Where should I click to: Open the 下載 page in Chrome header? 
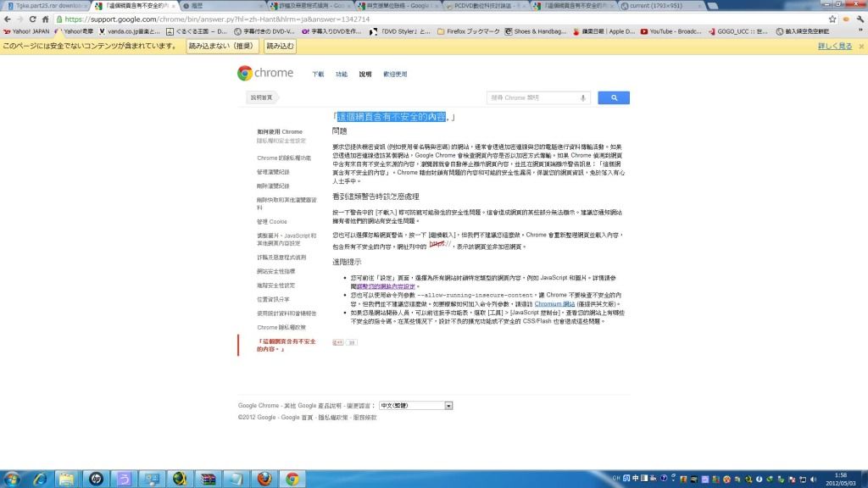click(x=318, y=75)
